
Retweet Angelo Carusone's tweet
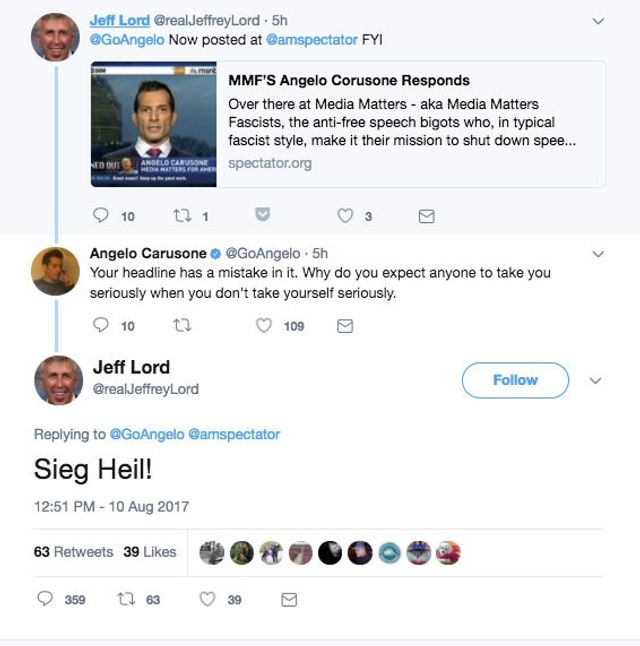pos(183,326)
